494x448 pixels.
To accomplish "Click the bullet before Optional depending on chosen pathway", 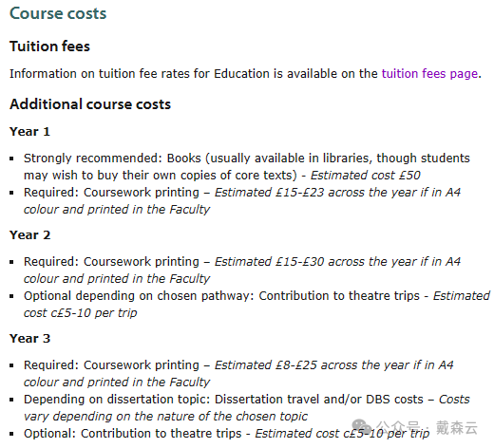I will pyautogui.click(x=11, y=296).
